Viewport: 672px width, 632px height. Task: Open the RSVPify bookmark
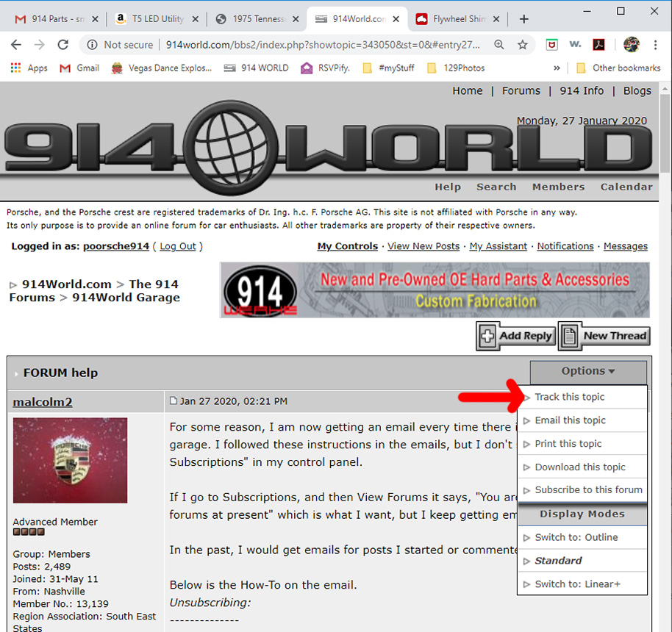tap(325, 68)
